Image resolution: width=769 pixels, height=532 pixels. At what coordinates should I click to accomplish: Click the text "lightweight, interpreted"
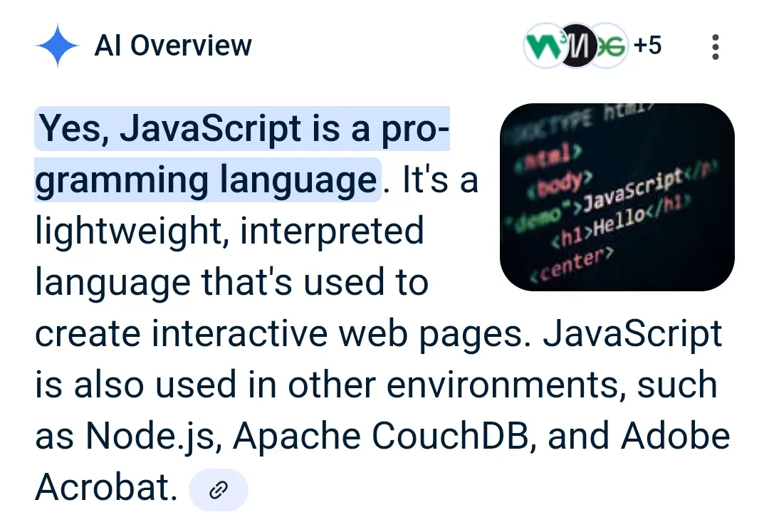click(x=229, y=231)
